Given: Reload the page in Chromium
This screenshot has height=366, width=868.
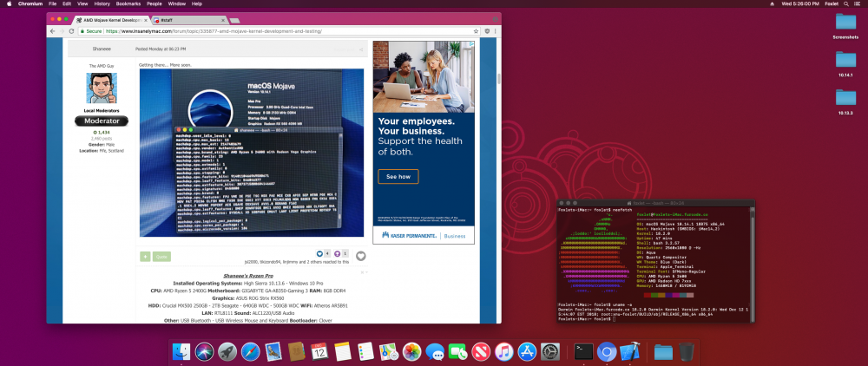Looking at the screenshot, I should 71,31.
